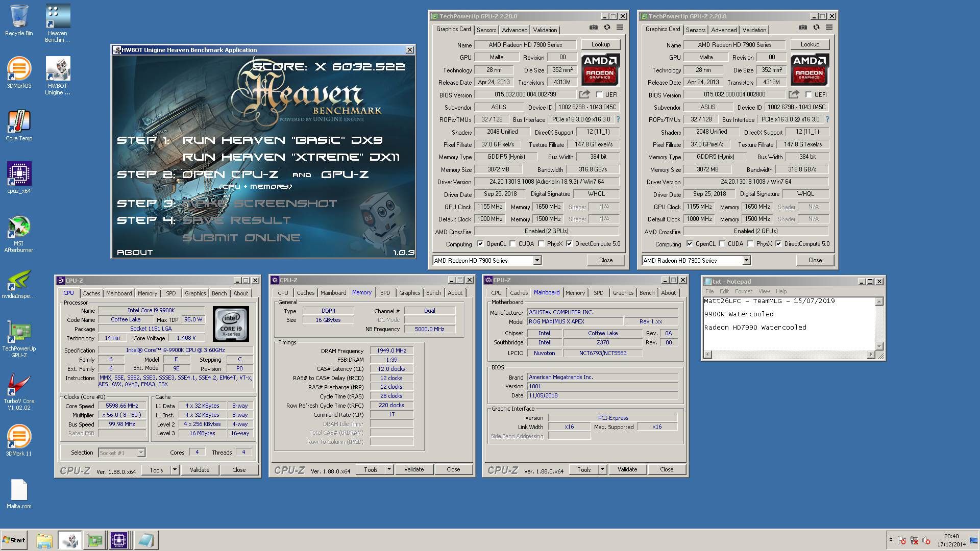This screenshot has height=551, width=980.
Task: Toggle DirectCompute 5.0 checkbox in left GPU-Z
Action: (569, 244)
